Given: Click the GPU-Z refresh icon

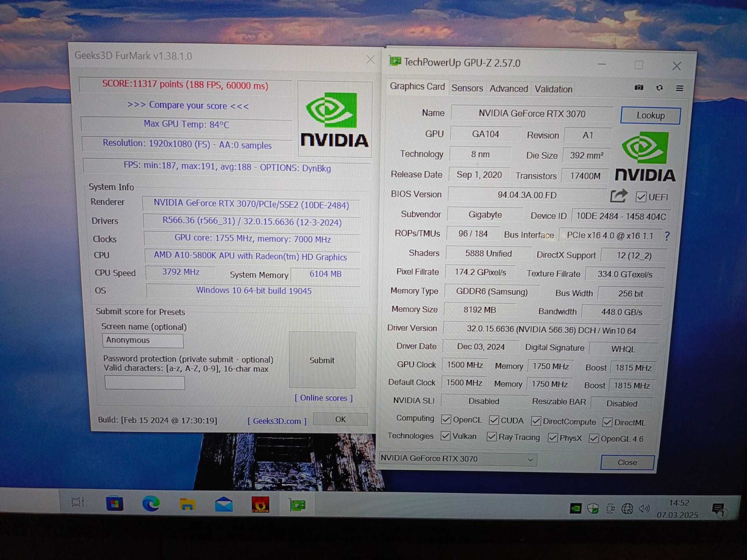Looking at the screenshot, I should tap(659, 88).
